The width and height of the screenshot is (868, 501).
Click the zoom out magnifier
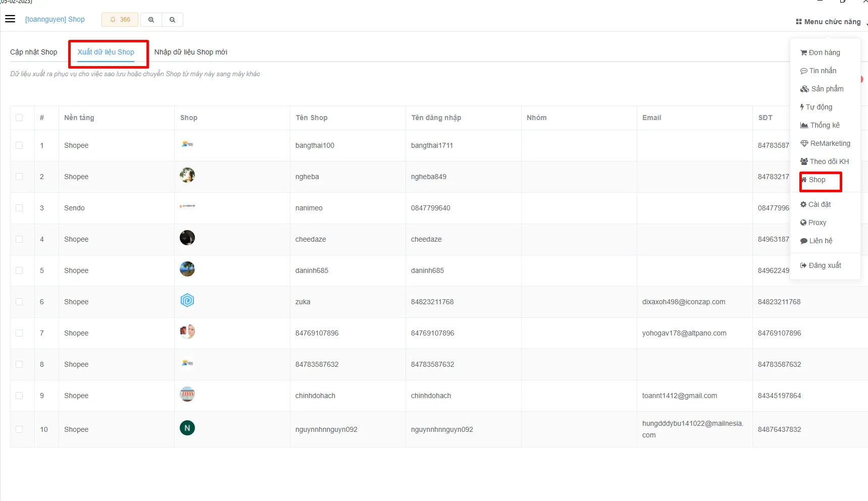coord(172,20)
